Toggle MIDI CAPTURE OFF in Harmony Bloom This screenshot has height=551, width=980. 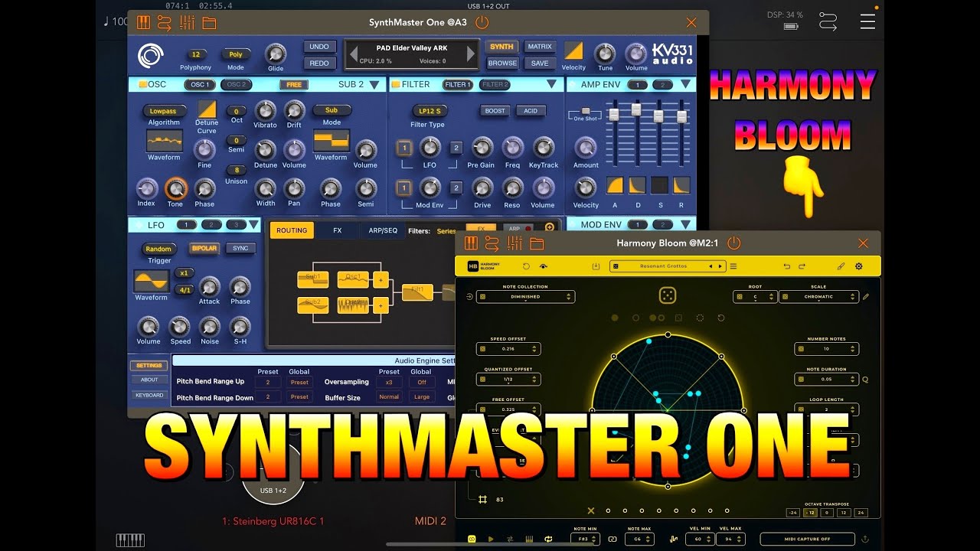[x=806, y=539]
